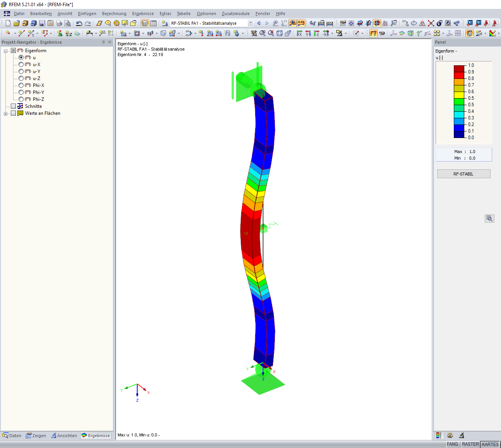Screen dimensions: 501x448
Task: Enable the Schnitte checkbox
Action: (x=13, y=106)
